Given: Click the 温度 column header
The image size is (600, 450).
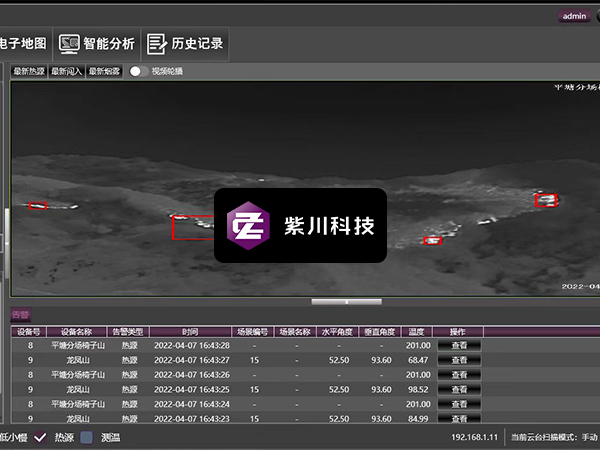Looking at the screenshot, I should 416,332.
